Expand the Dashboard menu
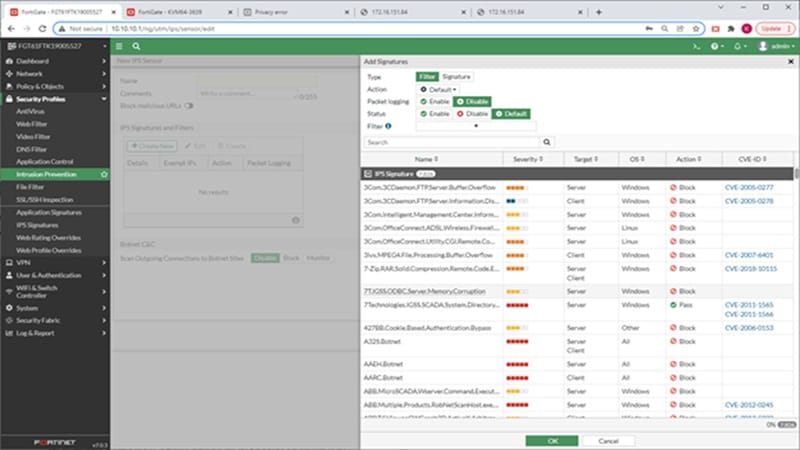The image size is (800, 450). coord(55,61)
